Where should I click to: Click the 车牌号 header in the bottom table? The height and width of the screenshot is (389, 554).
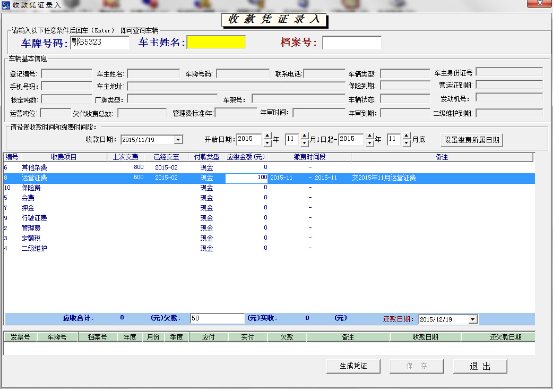pyautogui.click(x=57, y=337)
